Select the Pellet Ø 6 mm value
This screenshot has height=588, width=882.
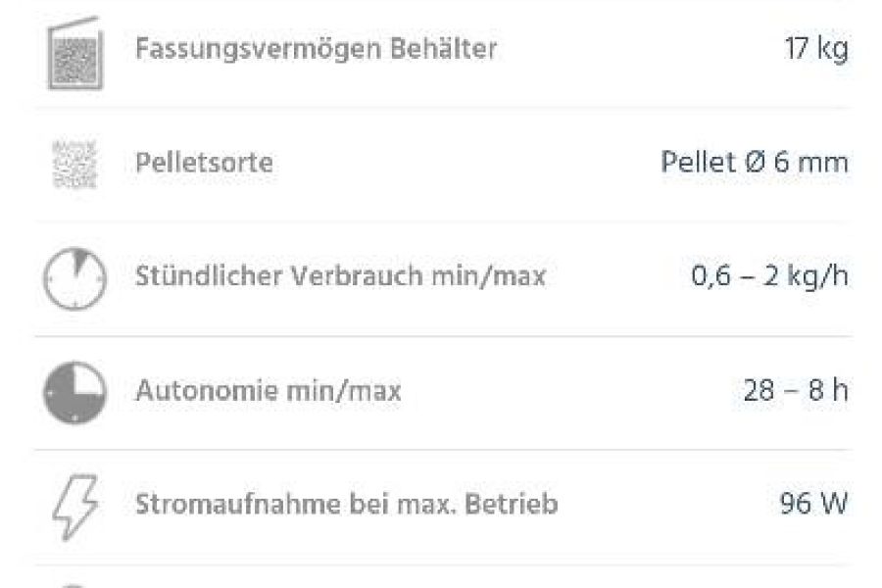click(x=754, y=163)
